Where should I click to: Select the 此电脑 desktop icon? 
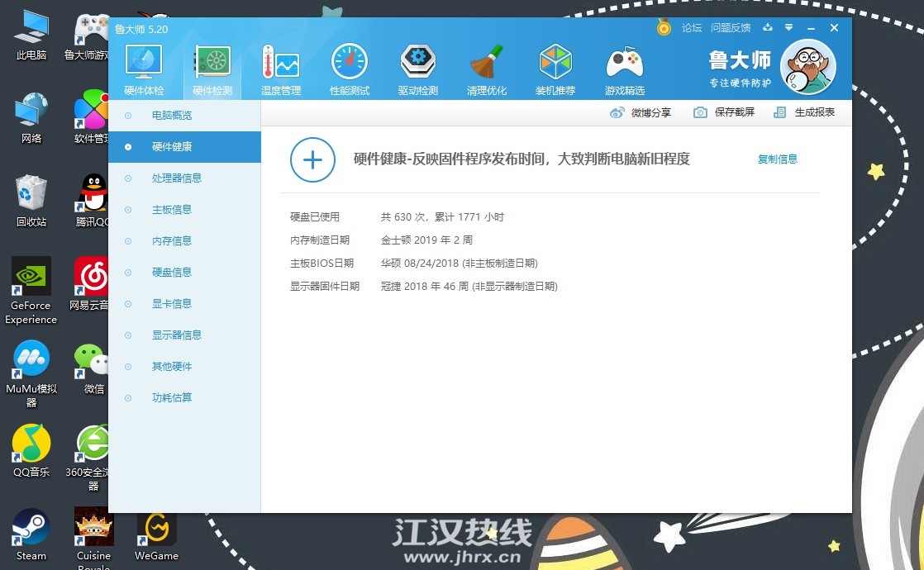31,36
